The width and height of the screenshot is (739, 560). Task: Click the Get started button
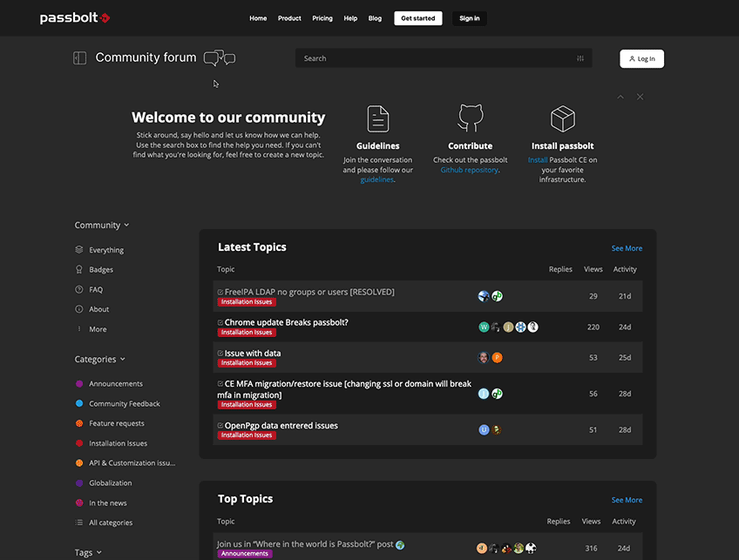tap(418, 18)
